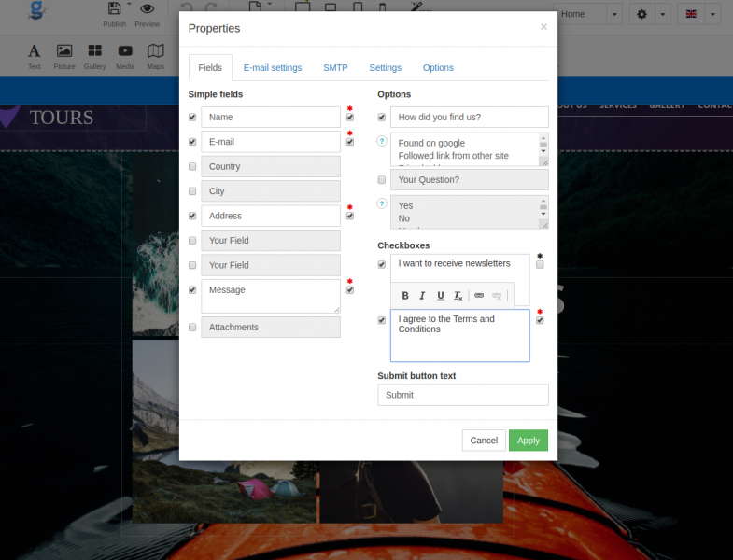Enable the Your Question? option checkbox
Screen dimensions: 733x560
point(382,179)
